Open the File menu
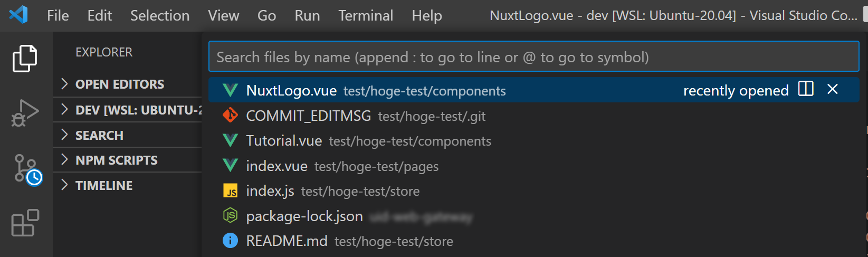 click(58, 16)
